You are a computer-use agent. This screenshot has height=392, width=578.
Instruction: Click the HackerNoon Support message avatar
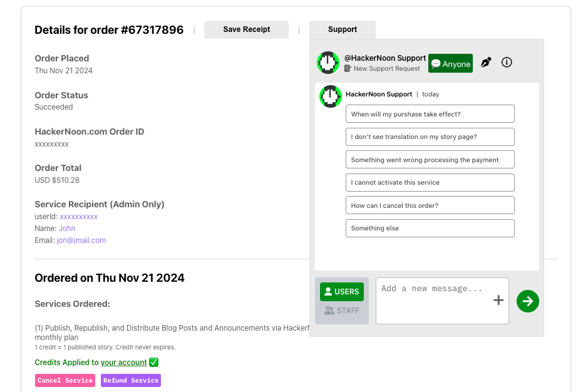click(x=331, y=96)
